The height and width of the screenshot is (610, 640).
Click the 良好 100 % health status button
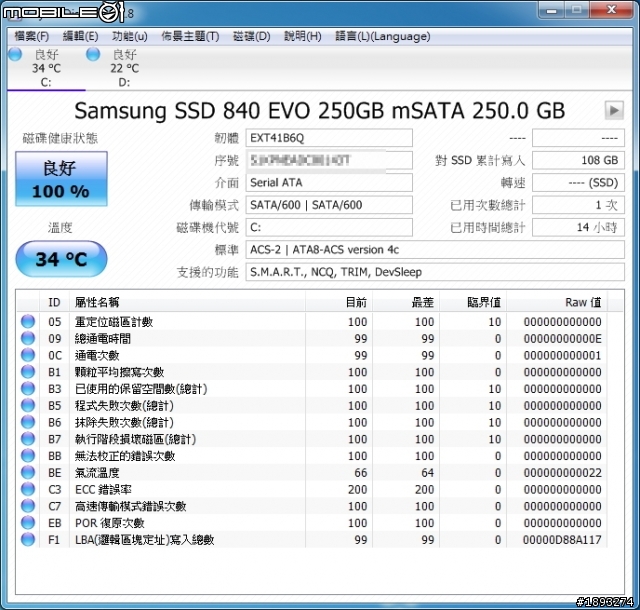(61, 179)
